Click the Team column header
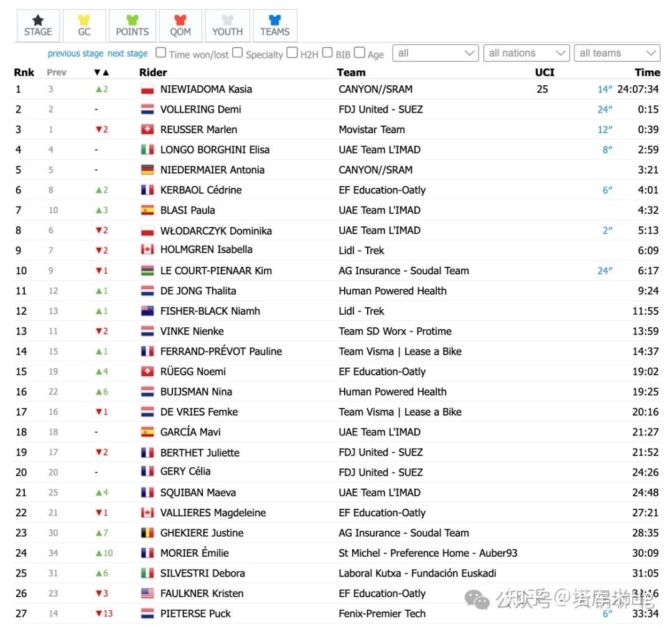The height and width of the screenshot is (627, 672). click(x=351, y=72)
